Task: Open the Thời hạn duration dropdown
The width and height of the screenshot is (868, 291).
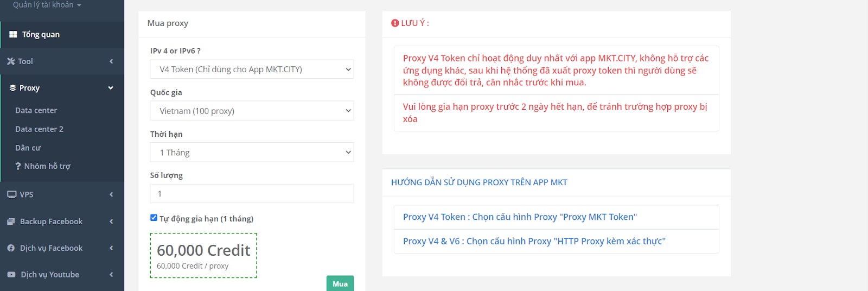Action: coord(252,153)
